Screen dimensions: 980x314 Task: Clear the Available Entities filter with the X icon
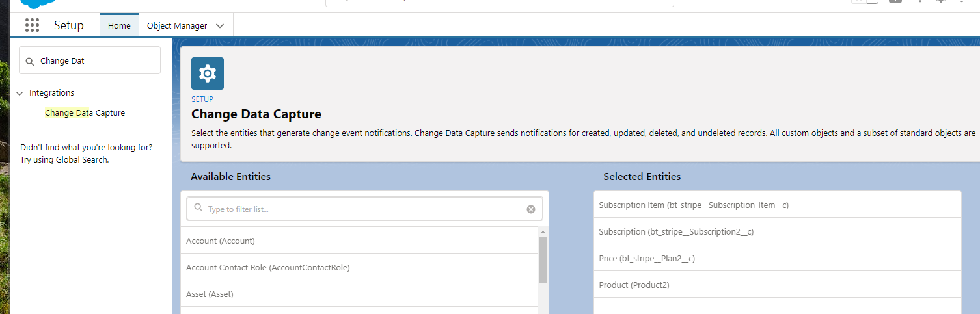[531, 209]
